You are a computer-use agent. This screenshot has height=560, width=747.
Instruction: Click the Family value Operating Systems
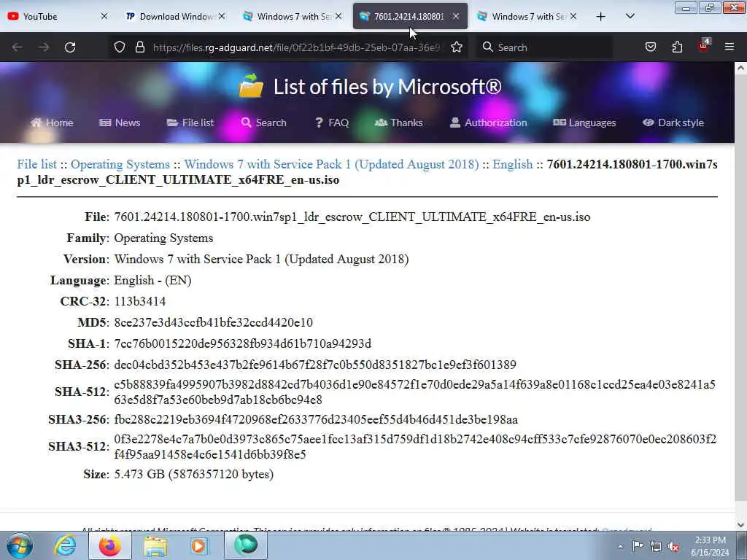pyautogui.click(x=163, y=238)
